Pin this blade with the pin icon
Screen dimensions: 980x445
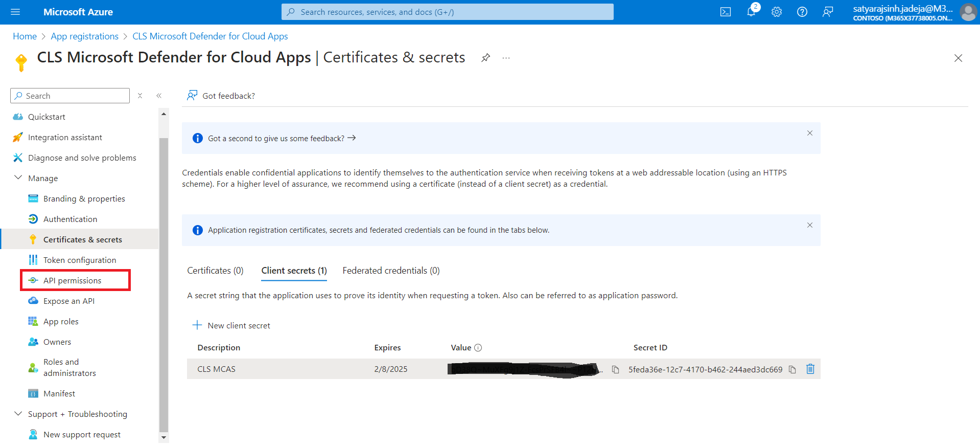click(485, 58)
